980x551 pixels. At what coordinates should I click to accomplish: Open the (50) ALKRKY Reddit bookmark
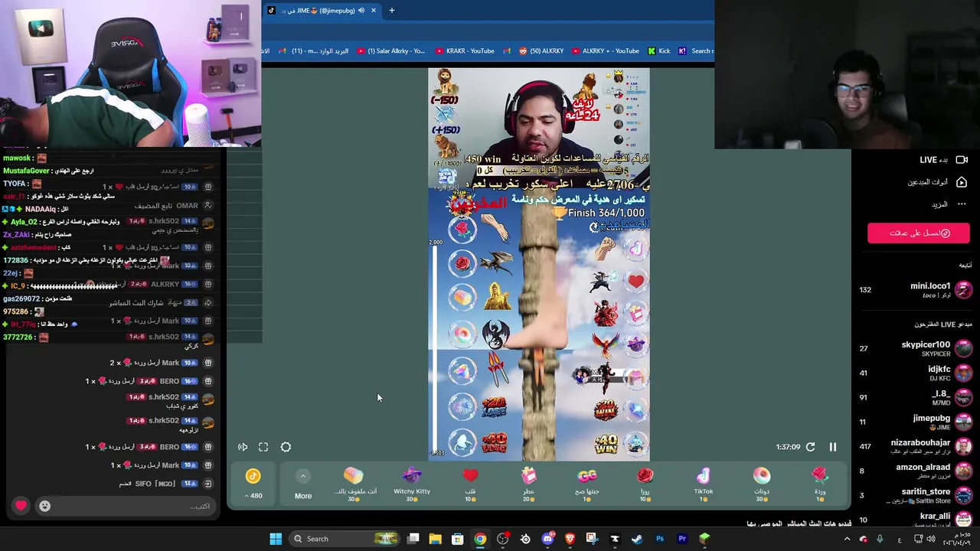(x=541, y=51)
